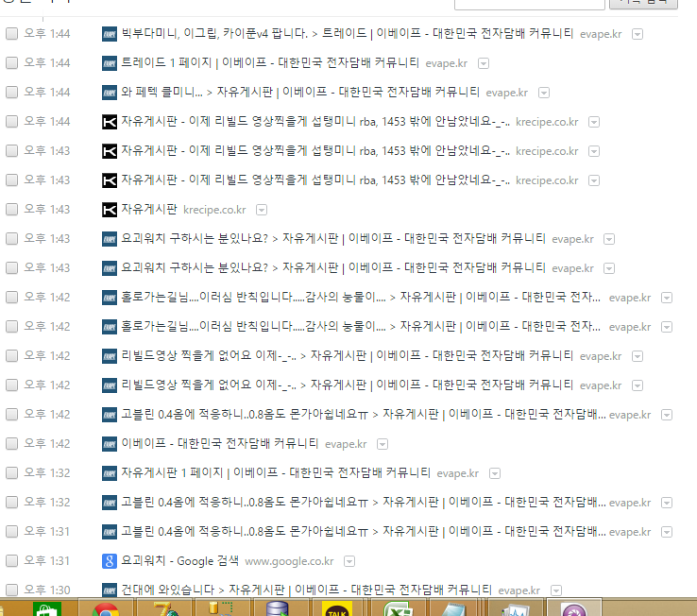The image size is (697, 616).
Task: Expand the menu arrow after 트레이드 1 페이지 evape.kr
Action: tap(484, 63)
